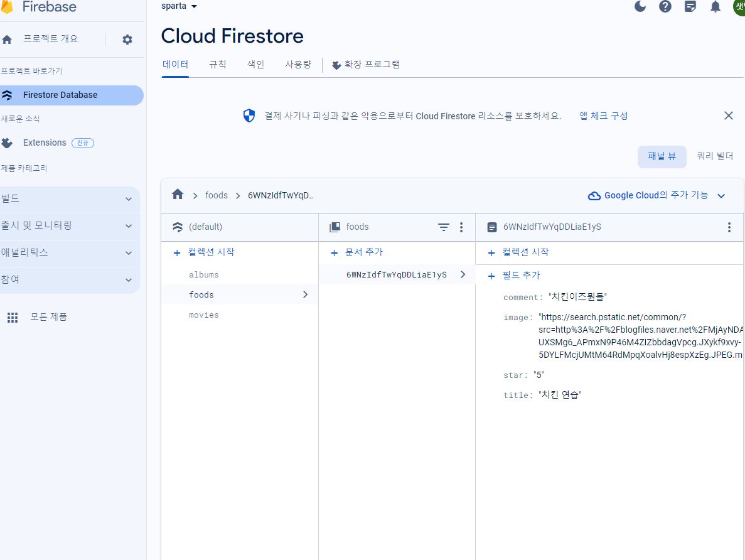The image size is (745, 560).
Task: Click the project overview home icon
Action: coord(7,40)
